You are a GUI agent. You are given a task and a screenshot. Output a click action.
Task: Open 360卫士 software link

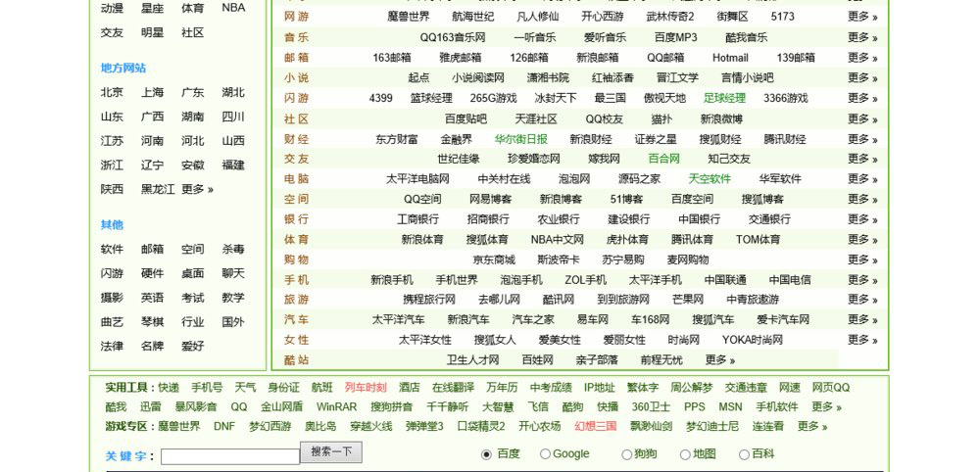651,407
